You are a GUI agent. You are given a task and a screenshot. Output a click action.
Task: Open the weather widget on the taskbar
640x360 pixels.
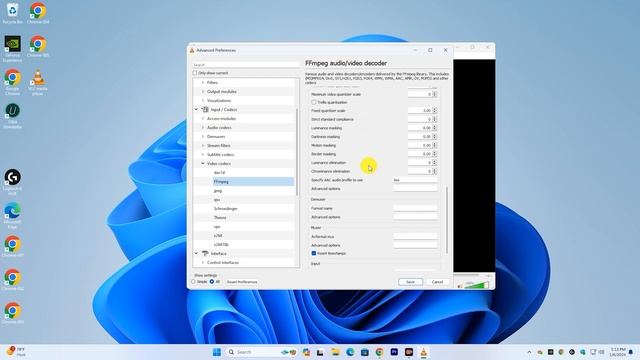[x=16, y=351]
